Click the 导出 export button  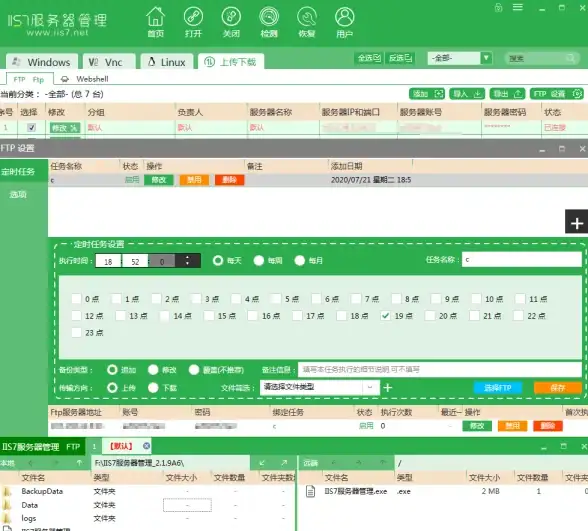click(508, 94)
